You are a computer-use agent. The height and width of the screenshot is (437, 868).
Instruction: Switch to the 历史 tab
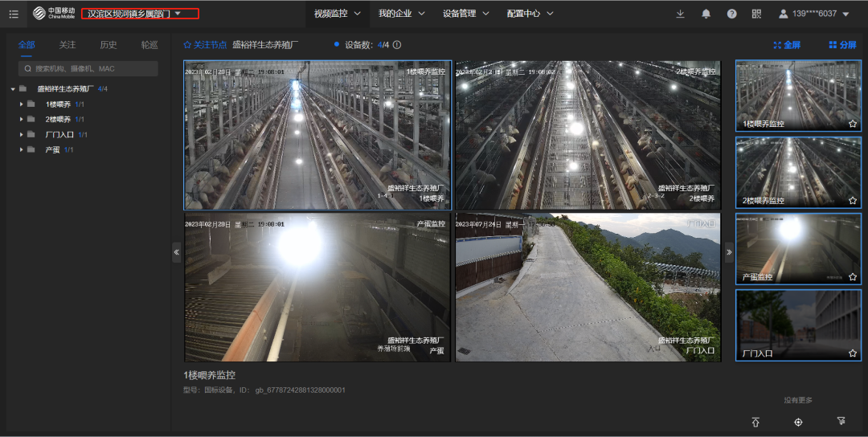pyautogui.click(x=108, y=45)
